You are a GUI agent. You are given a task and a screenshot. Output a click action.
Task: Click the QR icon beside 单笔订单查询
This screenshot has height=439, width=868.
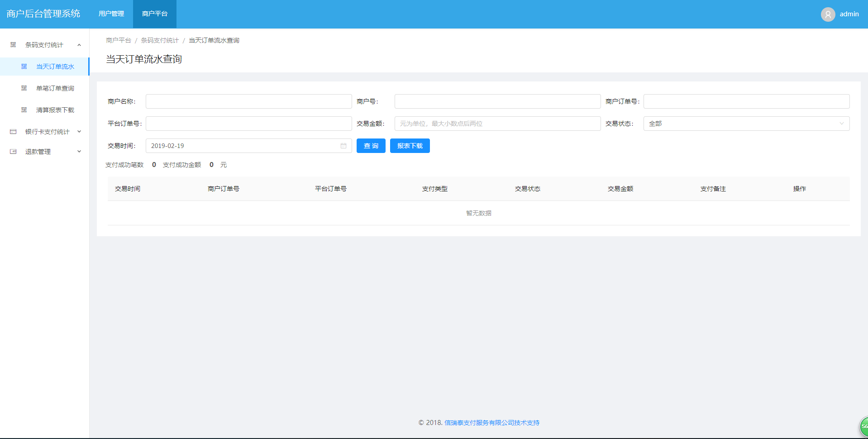[24, 88]
